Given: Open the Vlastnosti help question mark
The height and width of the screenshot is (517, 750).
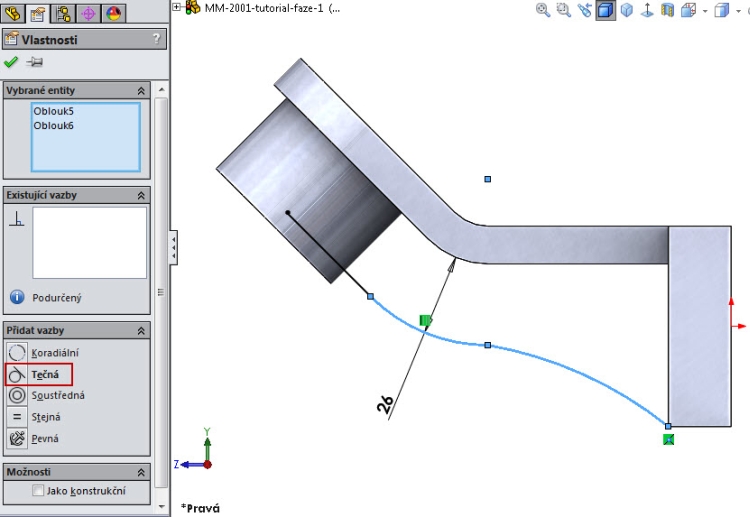Looking at the screenshot, I should pyautogui.click(x=155, y=39).
